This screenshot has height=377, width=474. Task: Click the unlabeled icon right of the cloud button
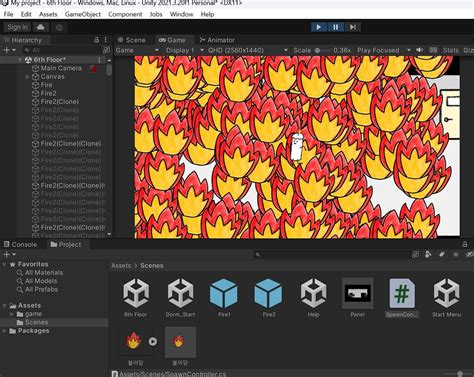coord(59,27)
